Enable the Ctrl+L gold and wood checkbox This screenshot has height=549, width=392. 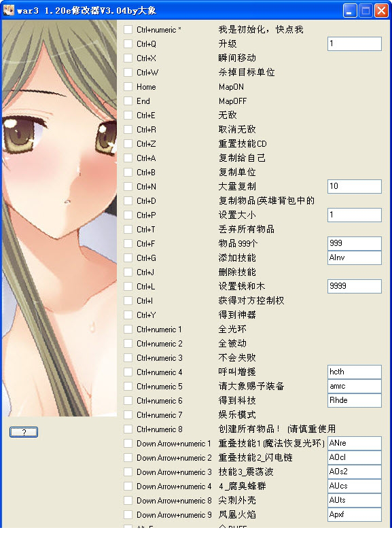128,287
